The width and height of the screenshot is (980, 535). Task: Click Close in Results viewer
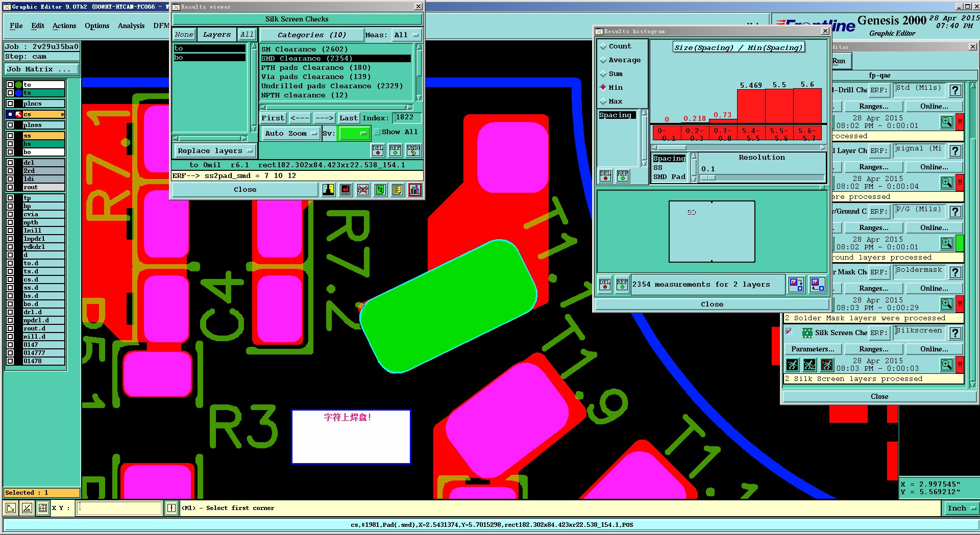245,190
